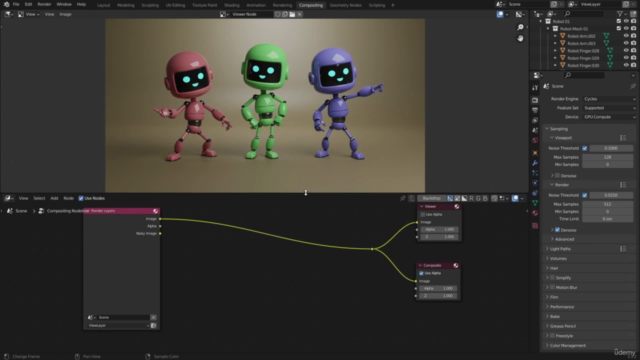Open the Object Constraints properties tab icon
Screen dimensions: 640x360
pos(535,193)
